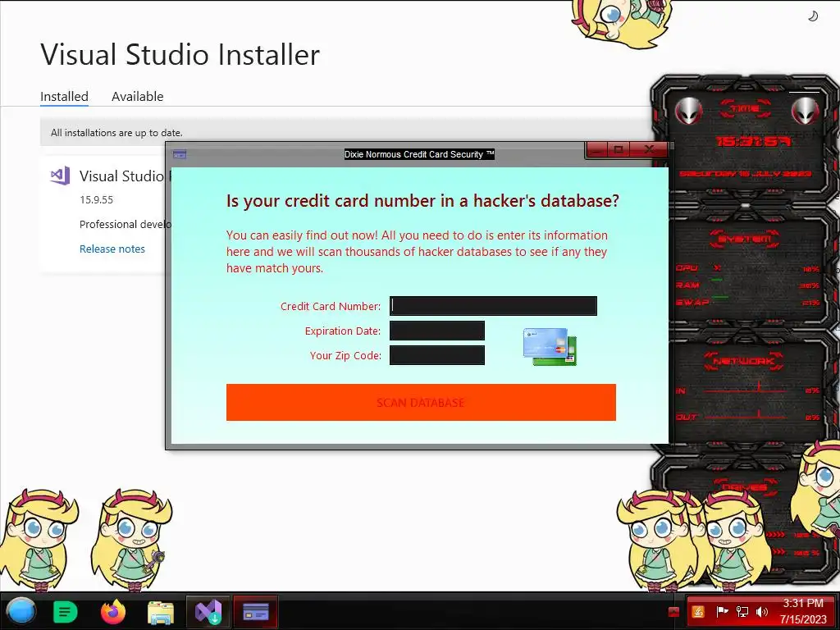Click the left alien head gadget icon

pos(688,111)
